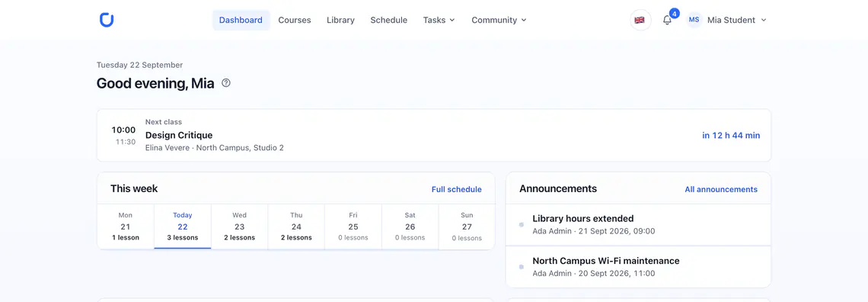Open the Library page
The height and width of the screenshot is (302, 868).
(340, 20)
